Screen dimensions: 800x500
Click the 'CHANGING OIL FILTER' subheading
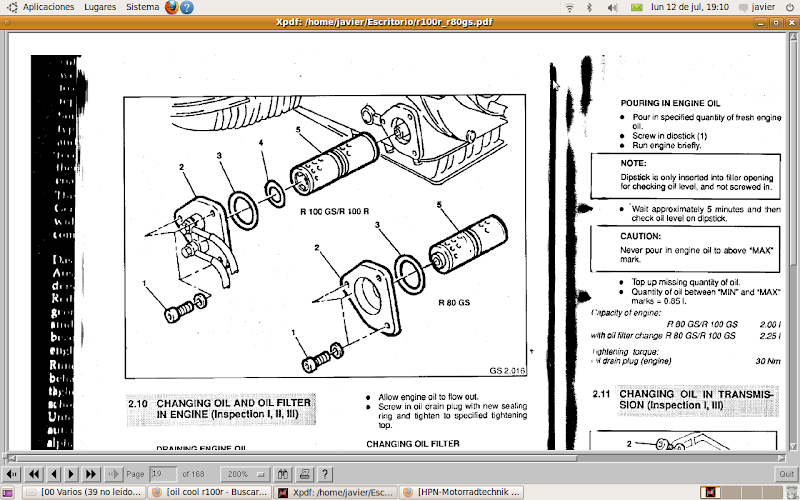tap(413, 444)
